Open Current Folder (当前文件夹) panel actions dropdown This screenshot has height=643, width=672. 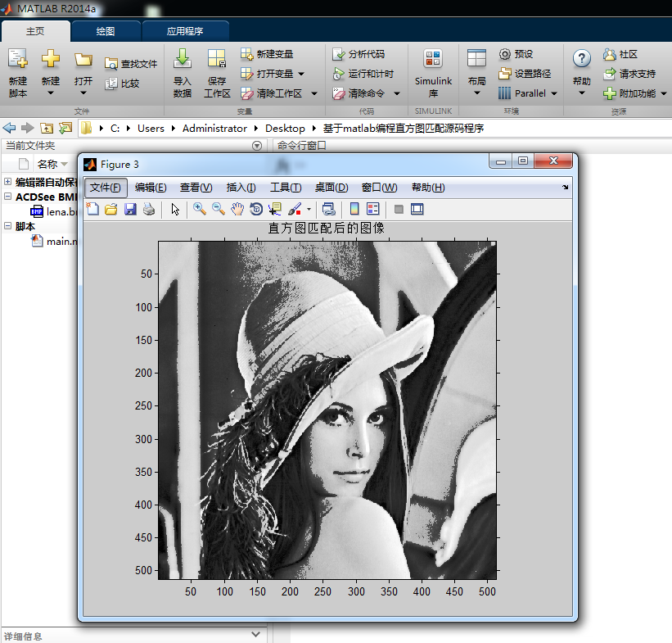point(257,146)
